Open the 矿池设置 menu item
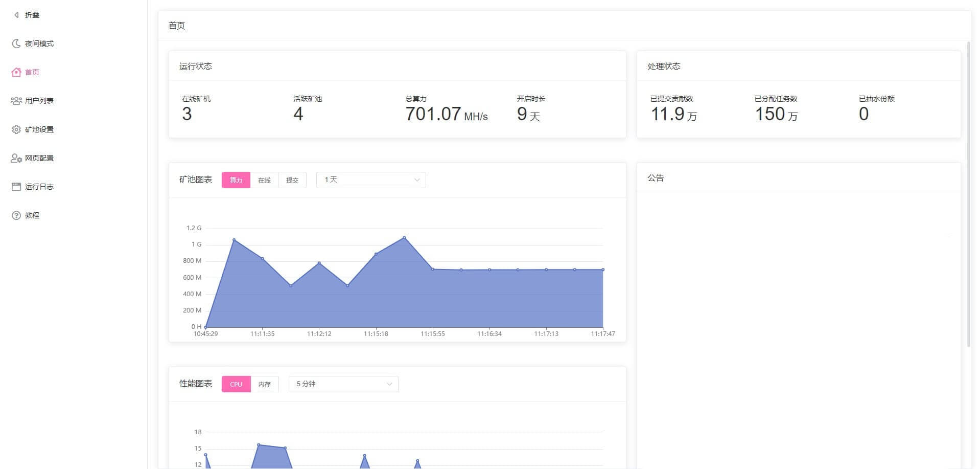Viewport: 980px width, 469px height. pyautogui.click(x=39, y=129)
